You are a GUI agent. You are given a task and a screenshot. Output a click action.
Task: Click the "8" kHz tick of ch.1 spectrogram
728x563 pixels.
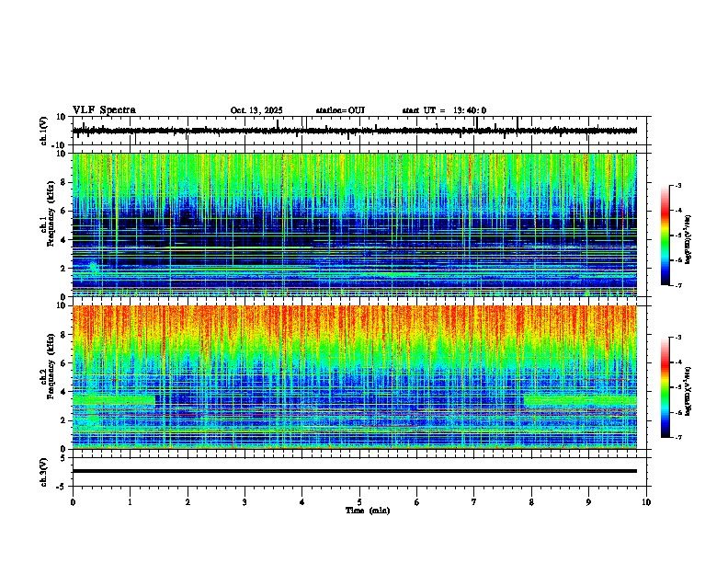point(63,182)
